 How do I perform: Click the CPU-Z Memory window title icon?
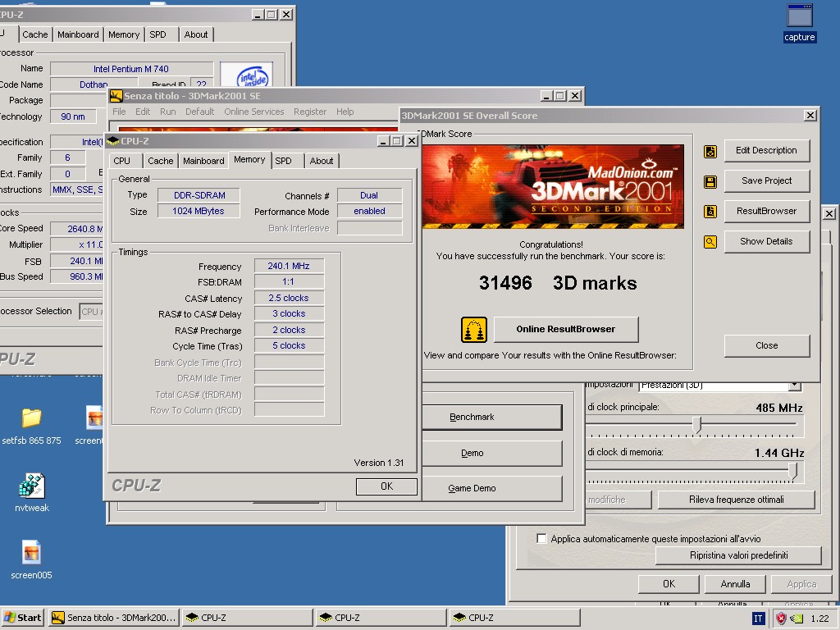tap(112, 141)
